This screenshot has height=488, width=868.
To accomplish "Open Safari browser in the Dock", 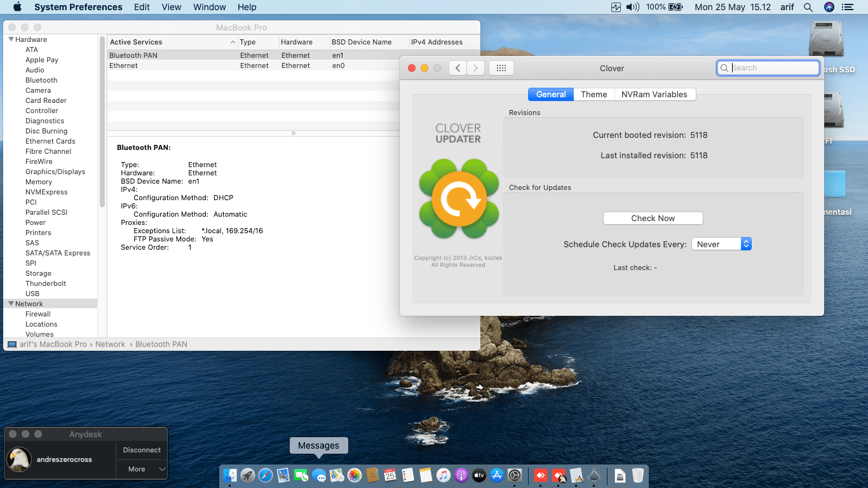I will pyautogui.click(x=266, y=475).
